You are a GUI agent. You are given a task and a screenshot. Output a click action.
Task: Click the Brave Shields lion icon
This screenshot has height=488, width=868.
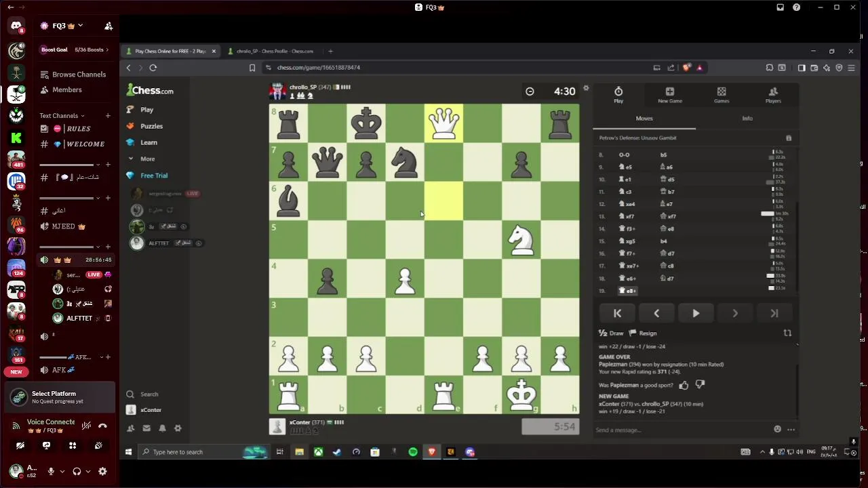pyautogui.click(x=686, y=68)
